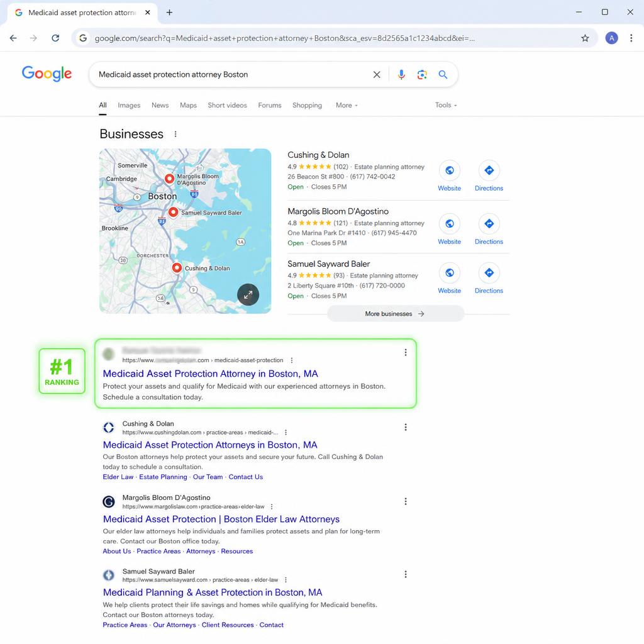Click the Boston map thumbnail
Viewport: 644px width, 644px height.
point(186,231)
